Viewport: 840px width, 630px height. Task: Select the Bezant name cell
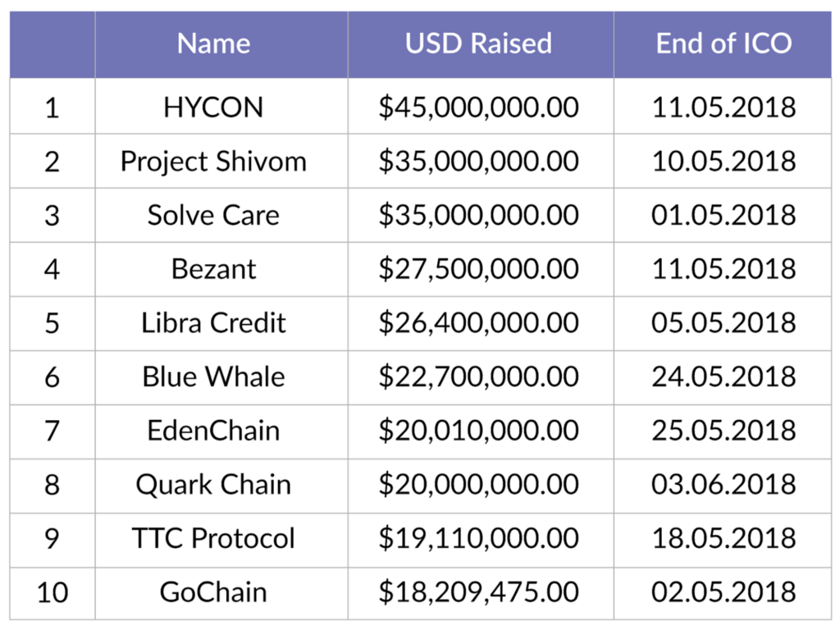pyautogui.click(x=213, y=270)
